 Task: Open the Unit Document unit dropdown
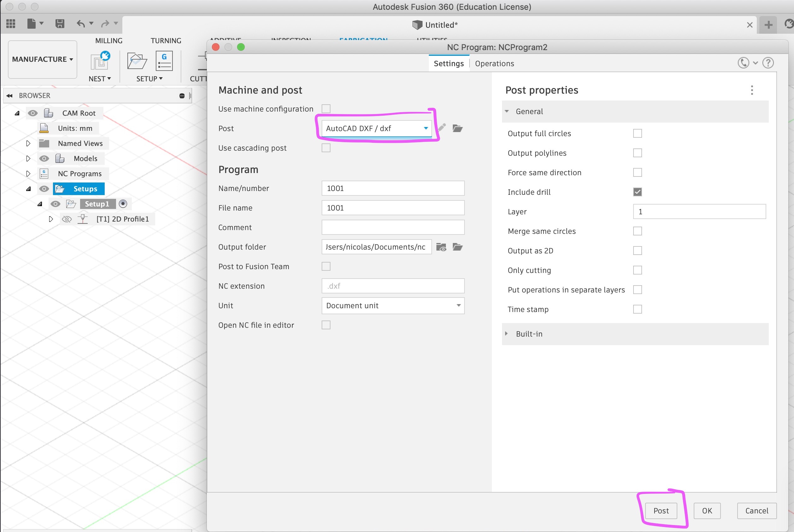click(393, 305)
